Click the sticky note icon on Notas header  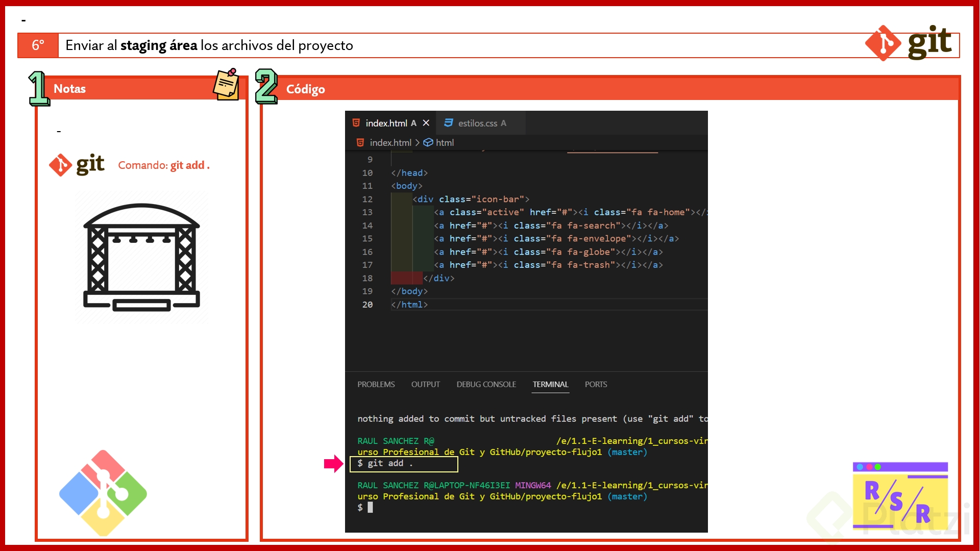pos(226,85)
